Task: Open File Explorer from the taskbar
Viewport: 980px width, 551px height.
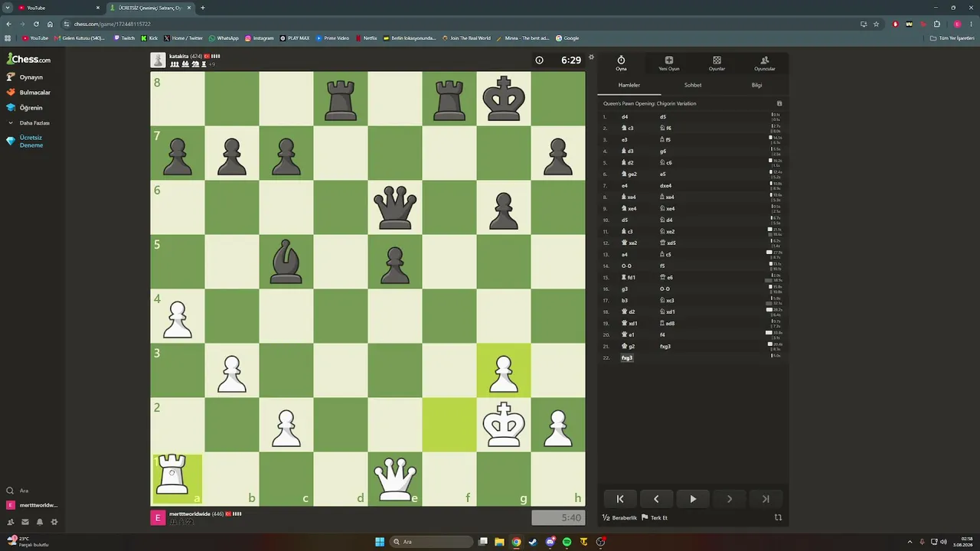Action: [499, 542]
